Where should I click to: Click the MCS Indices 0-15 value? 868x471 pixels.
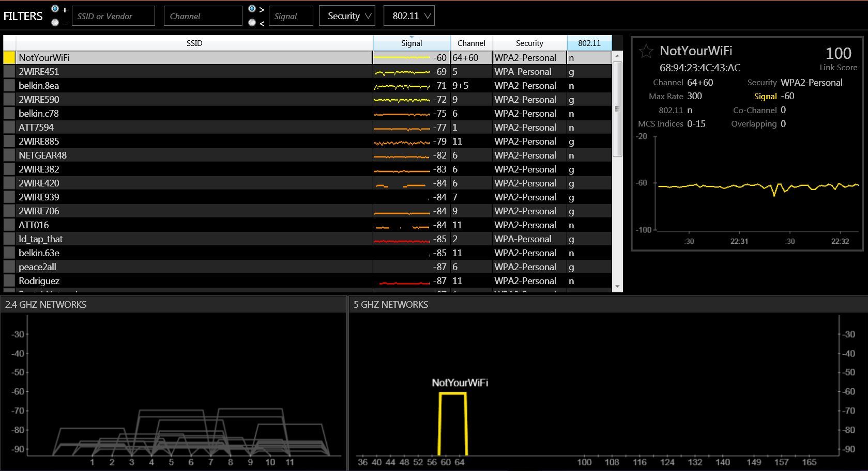[x=696, y=124]
